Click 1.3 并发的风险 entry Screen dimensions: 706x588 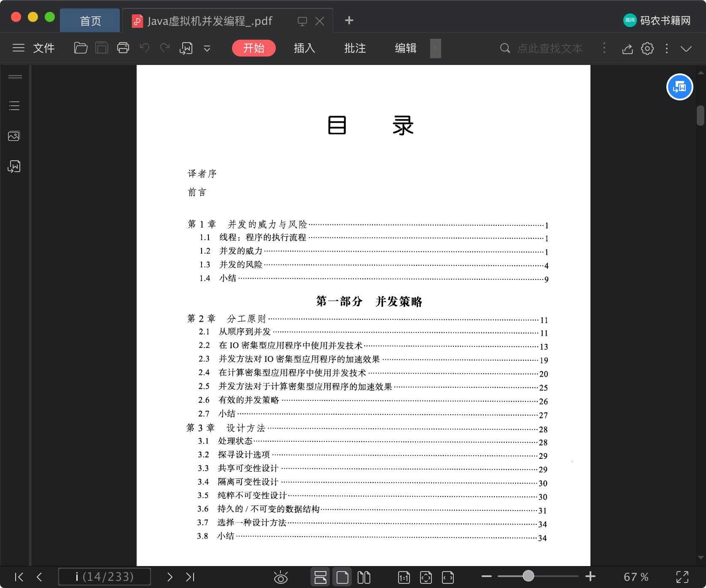click(374, 265)
